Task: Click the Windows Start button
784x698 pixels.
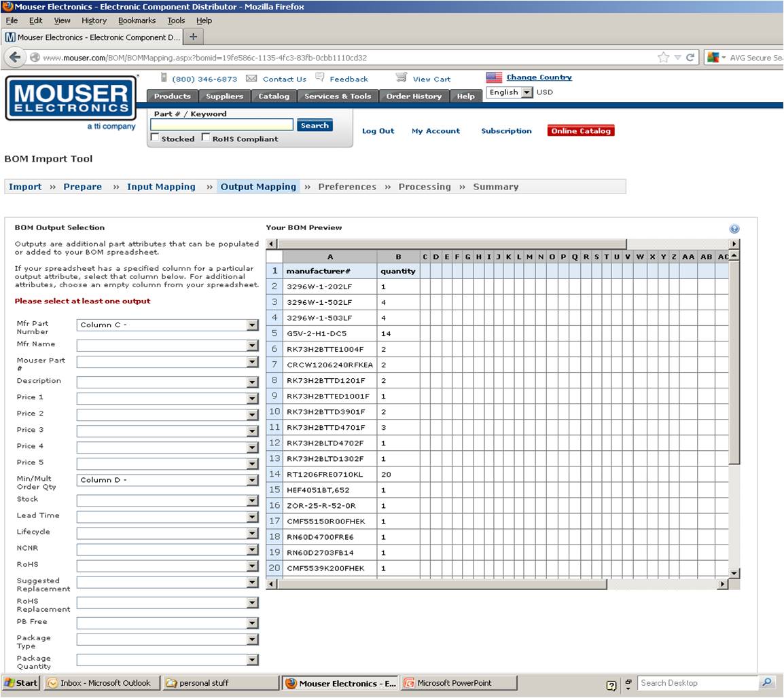Action: pyautogui.click(x=20, y=683)
